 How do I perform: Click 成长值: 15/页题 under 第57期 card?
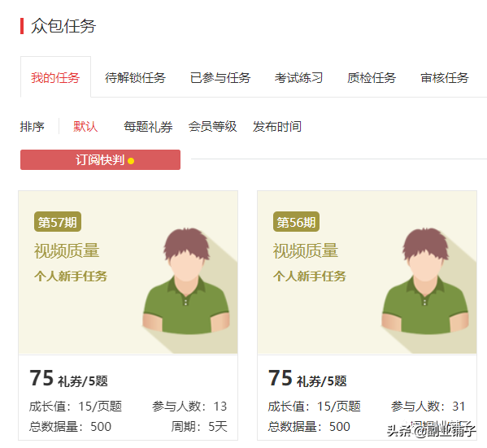(76, 406)
